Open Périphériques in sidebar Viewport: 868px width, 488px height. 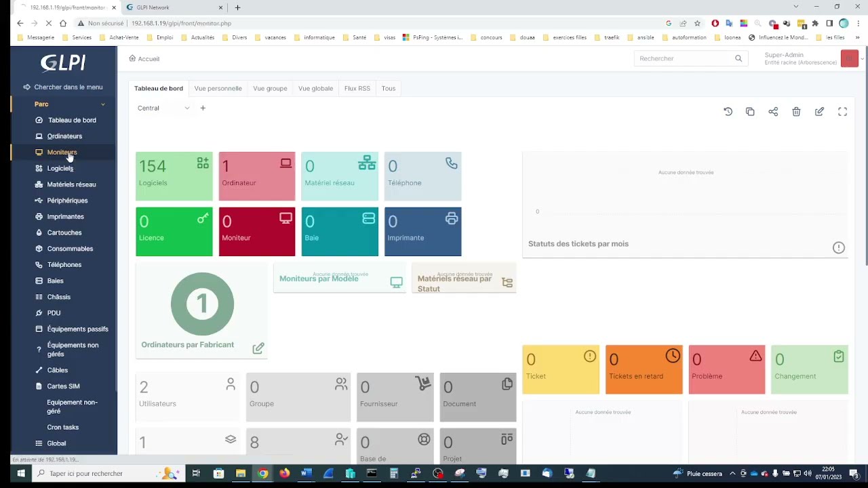click(x=61, y=201)
